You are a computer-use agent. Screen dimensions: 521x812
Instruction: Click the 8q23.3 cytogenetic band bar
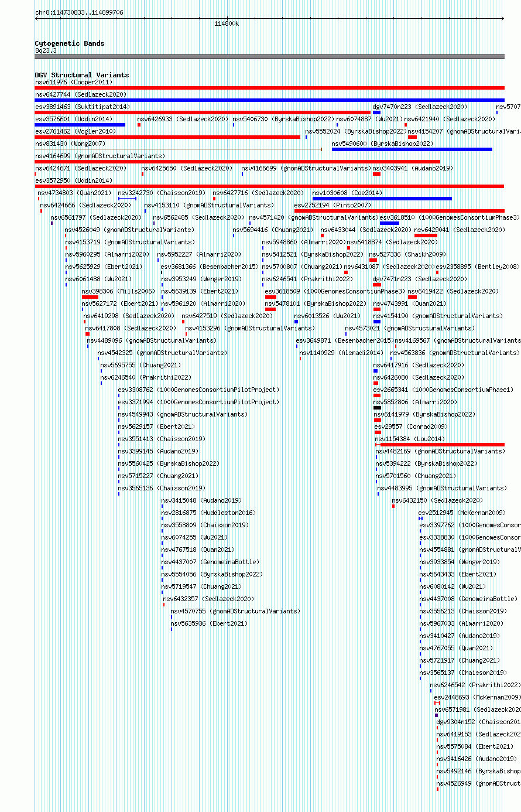[269, 57]
